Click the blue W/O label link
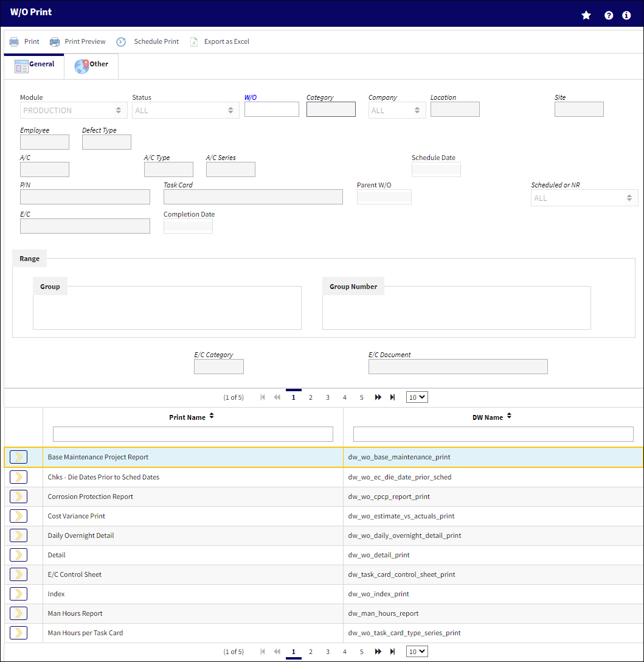Image resolution: width=644 pixels, height=662 pixels. coord(251,97)
